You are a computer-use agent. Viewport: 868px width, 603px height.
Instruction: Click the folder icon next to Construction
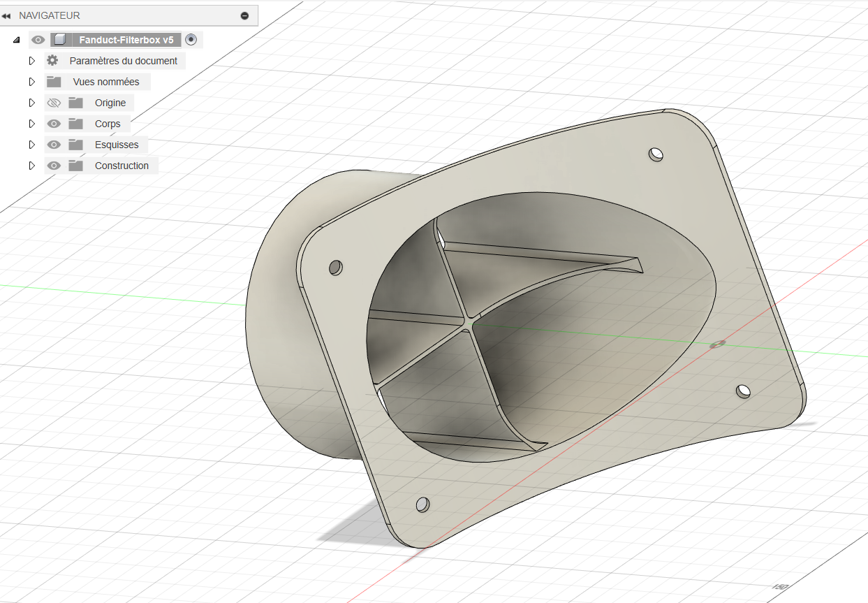point(75,166)
